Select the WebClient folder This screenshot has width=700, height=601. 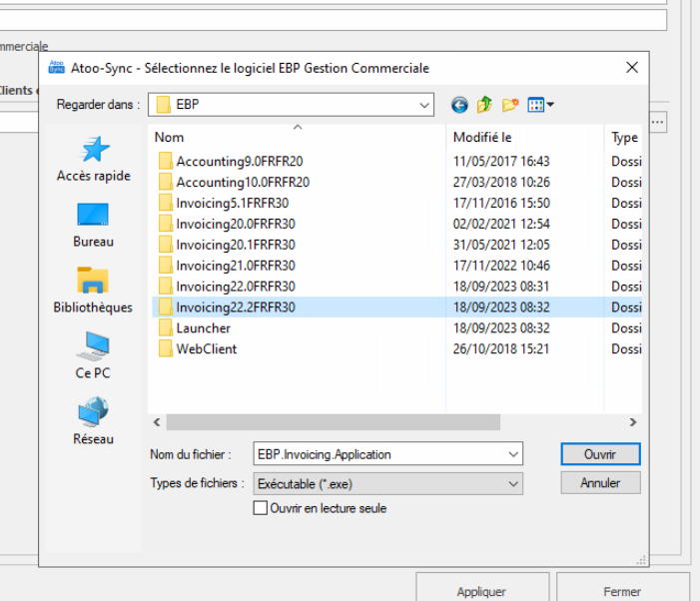[198, 348]
